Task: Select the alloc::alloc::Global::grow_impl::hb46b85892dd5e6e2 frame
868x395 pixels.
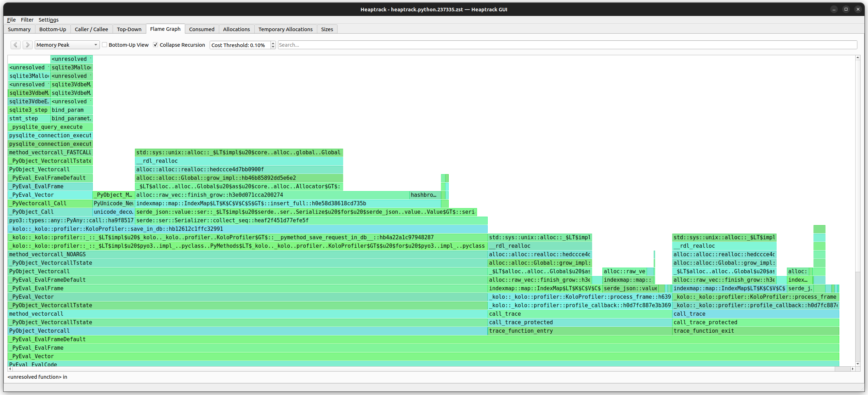Action: pyautogui.click(x=239, y=178)
